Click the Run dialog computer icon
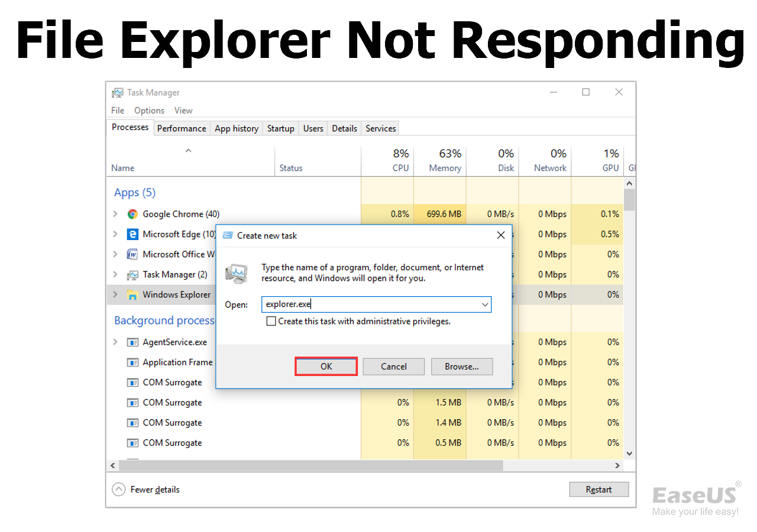 point(237,273)
